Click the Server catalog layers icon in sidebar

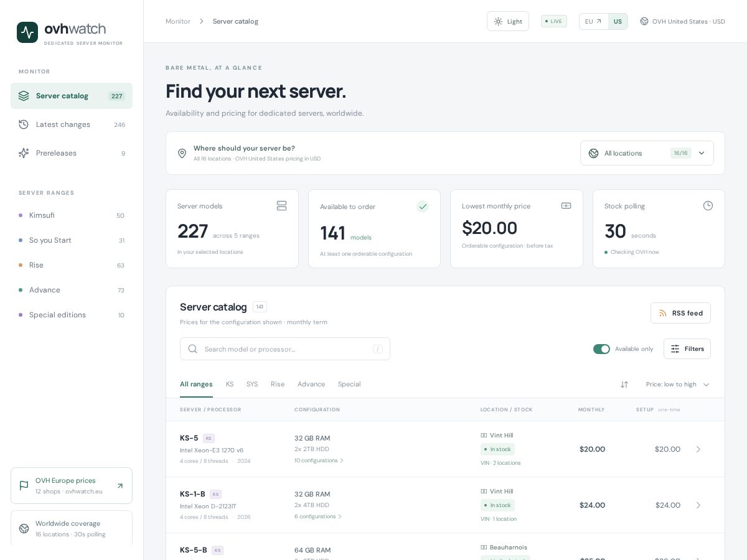click(24, 96)
